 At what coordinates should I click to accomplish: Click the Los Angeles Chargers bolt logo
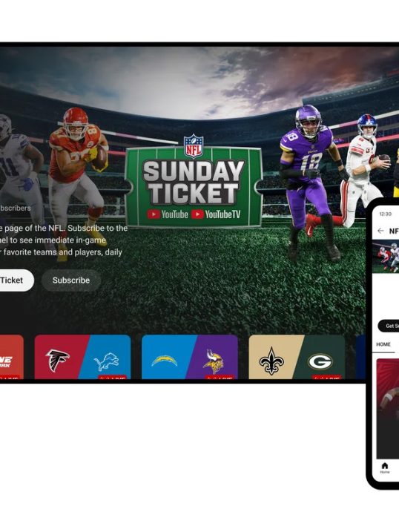pyautogui.click(x=165, y=361)
